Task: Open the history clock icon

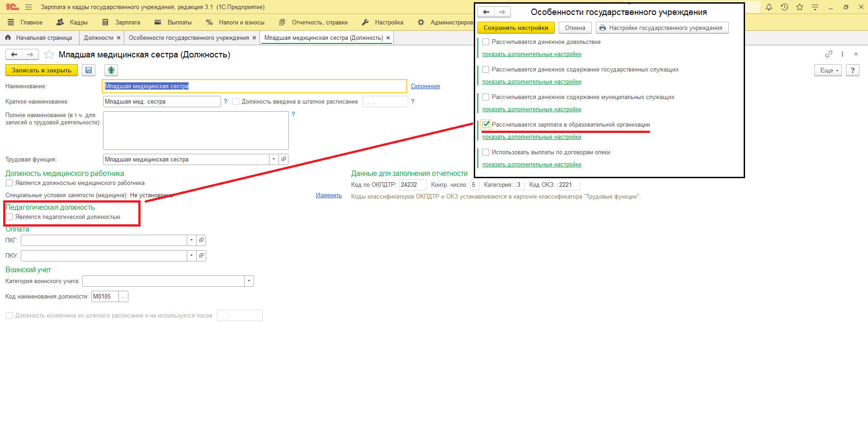Action: 784,7
